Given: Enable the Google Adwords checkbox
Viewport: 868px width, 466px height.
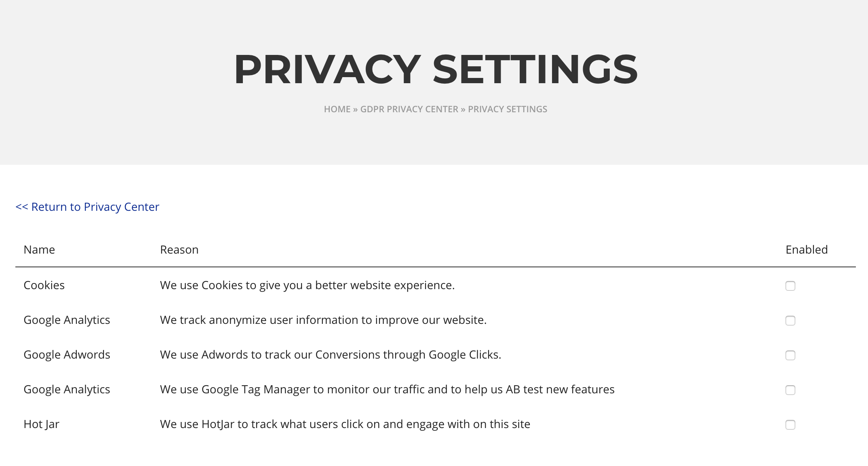Looking at the screenshot, I should [x=790, y=355].
